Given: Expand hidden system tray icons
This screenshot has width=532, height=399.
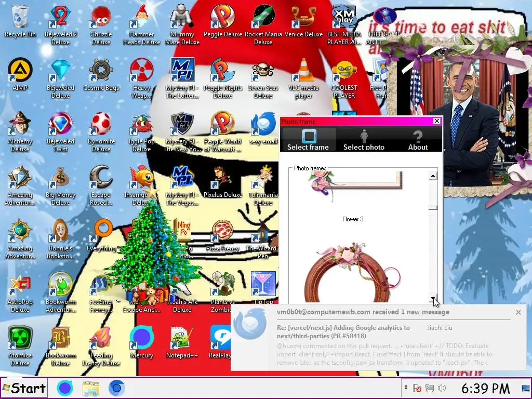Looking at the screenshot, I should [x=406, y=388].
